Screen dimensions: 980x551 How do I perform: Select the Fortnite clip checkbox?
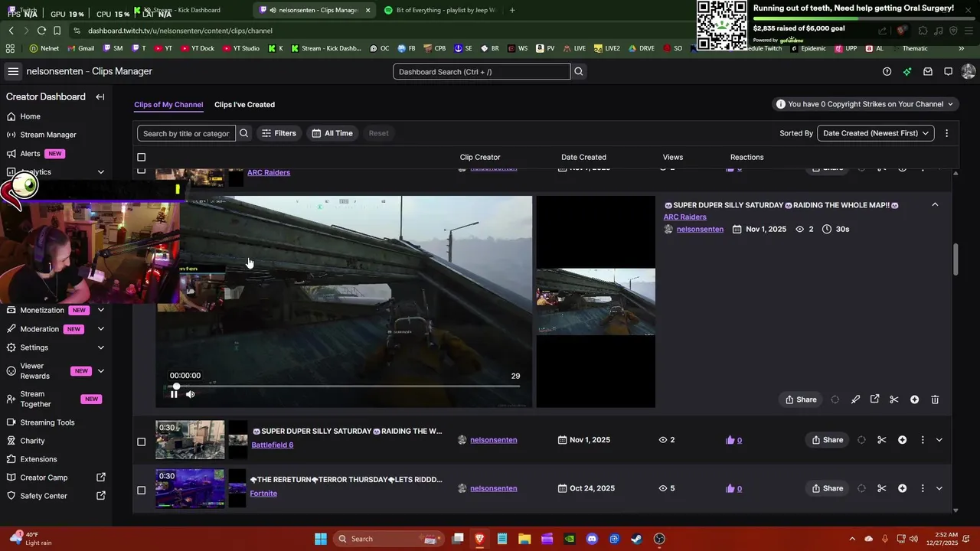pyautogui.click(x=141, y=490)
